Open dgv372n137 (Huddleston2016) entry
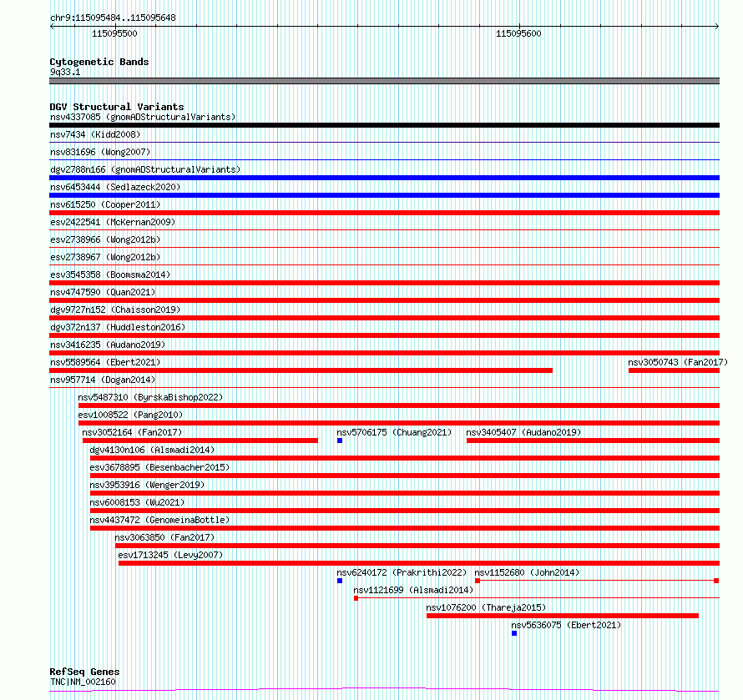The width and height of the screenshot is (743, 700). [118, 327]
